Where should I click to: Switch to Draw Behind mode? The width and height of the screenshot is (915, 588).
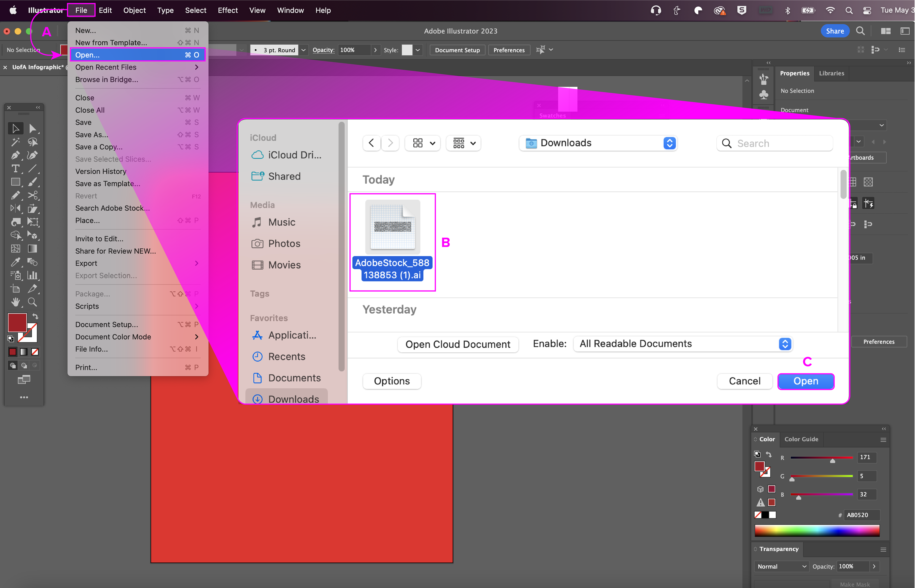coord(24,365)
